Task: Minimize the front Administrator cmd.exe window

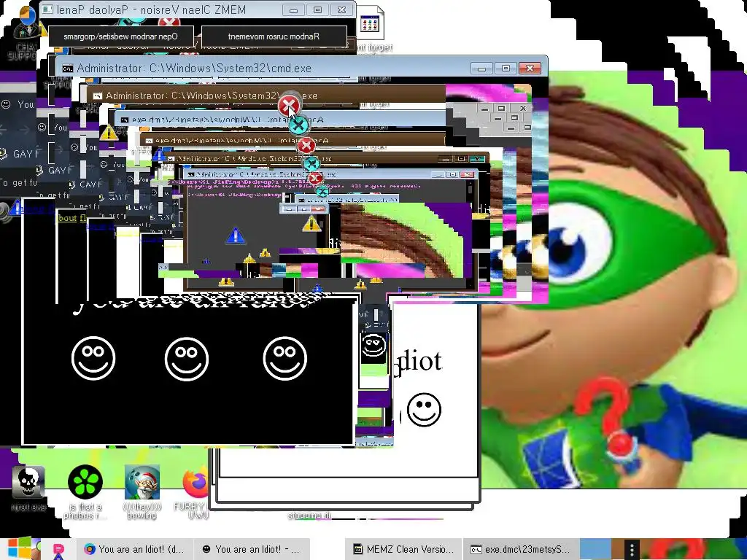Action: point(482,68)
